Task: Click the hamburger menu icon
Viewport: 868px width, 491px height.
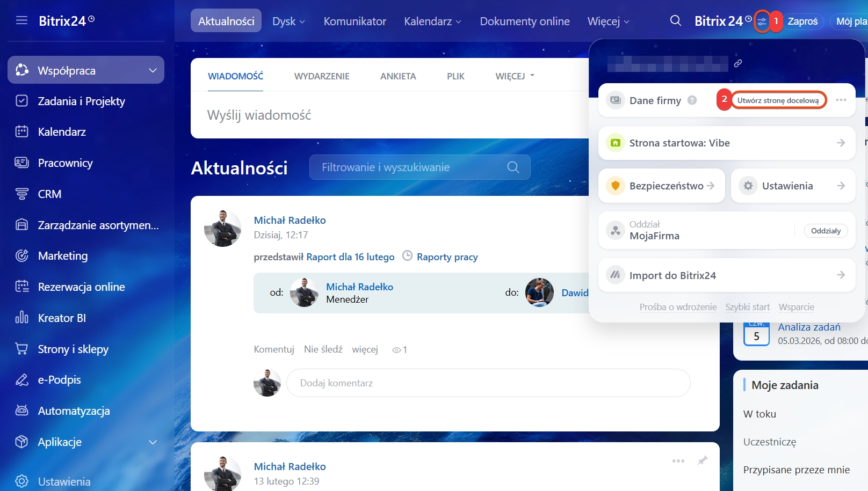Action: pyautogui.click(x=21, y=20)
